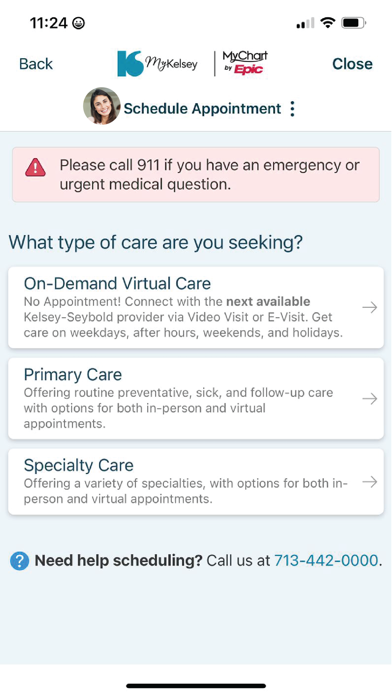Tap the battery status icon
The width and height of the screenshot is (392, 696).
click(x=353, y=22)
